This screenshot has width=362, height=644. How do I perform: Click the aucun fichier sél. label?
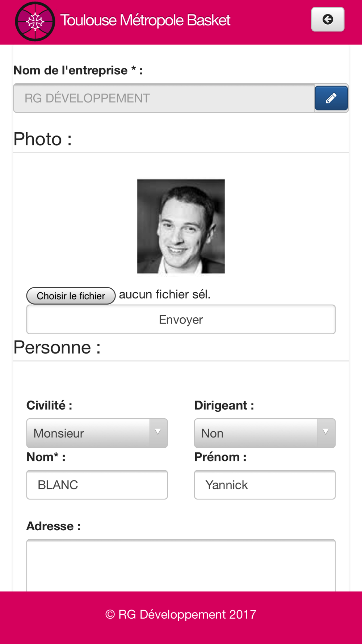point(165,294)
